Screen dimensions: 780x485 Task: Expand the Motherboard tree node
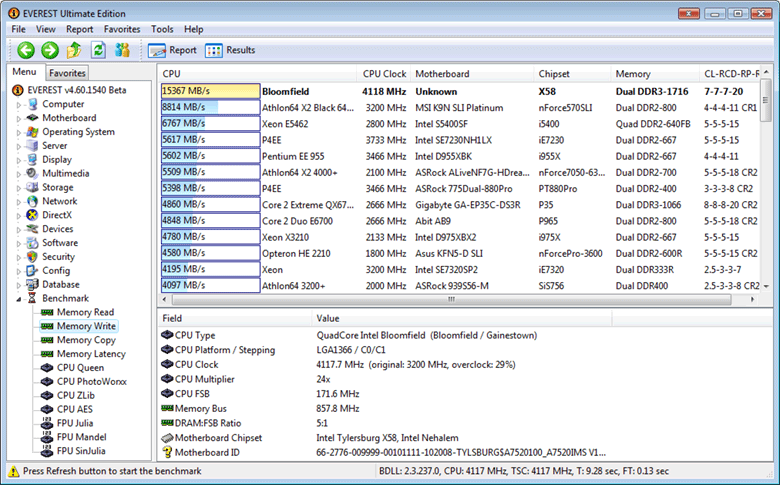coord(19,119)
